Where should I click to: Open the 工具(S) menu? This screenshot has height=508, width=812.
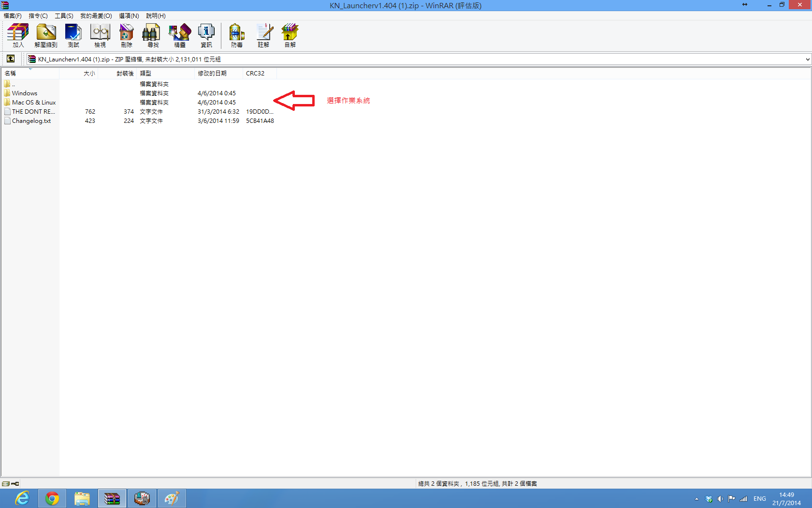(x=64, y=16)
